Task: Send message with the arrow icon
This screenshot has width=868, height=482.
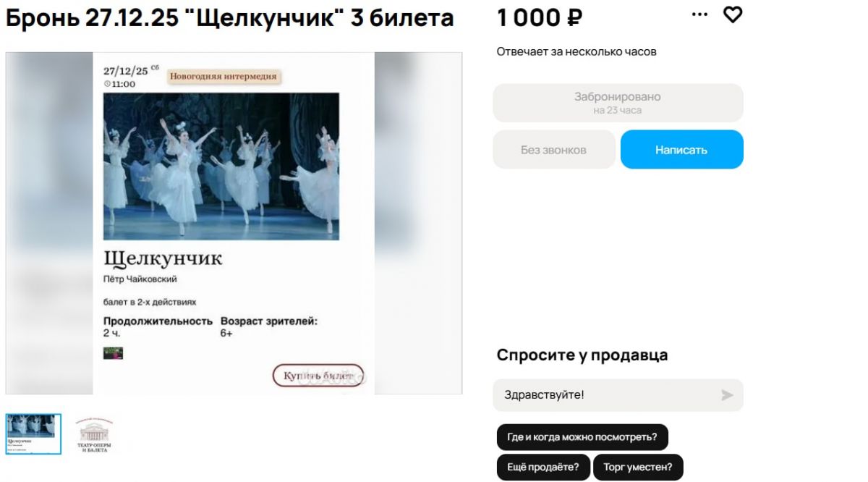Action: (x=727, y=395)
